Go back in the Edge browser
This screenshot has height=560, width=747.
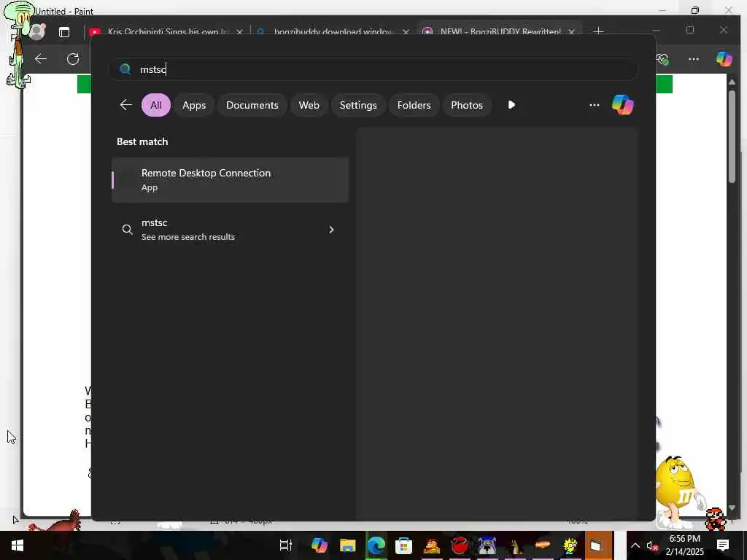click(41, 59)
